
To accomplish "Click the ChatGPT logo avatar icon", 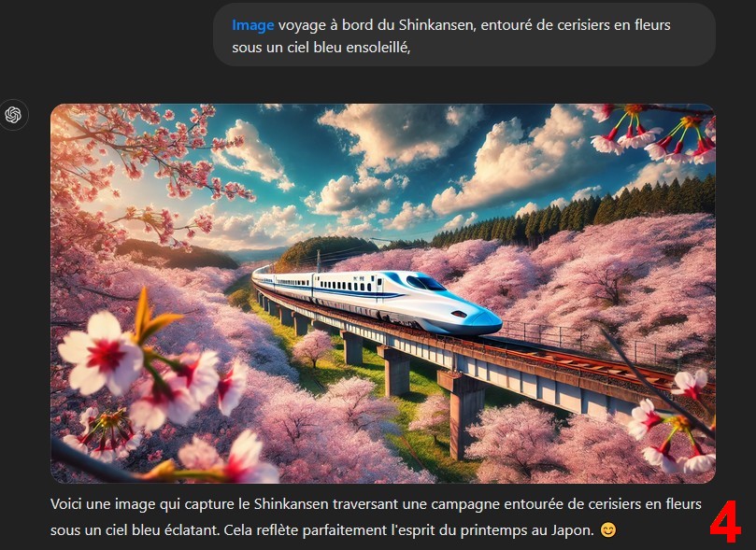I will [x=13, y=115].
